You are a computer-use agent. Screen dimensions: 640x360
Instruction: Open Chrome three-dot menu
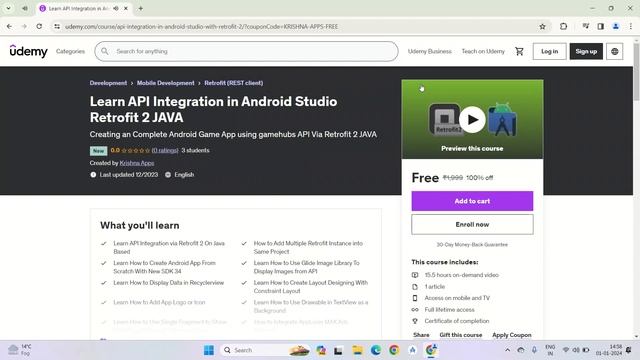point(631,26)
